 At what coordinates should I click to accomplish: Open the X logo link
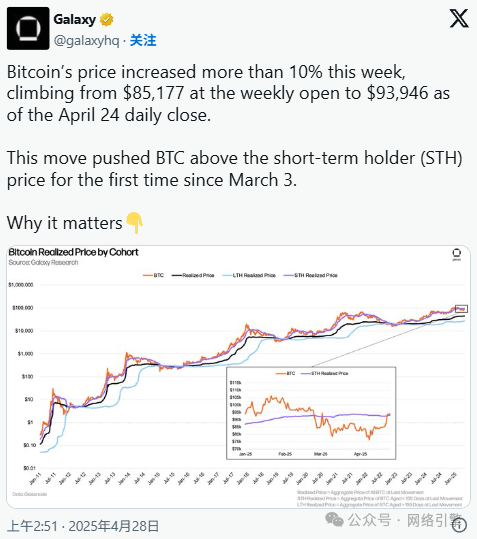pyautogui.click(x=459, y=18)
